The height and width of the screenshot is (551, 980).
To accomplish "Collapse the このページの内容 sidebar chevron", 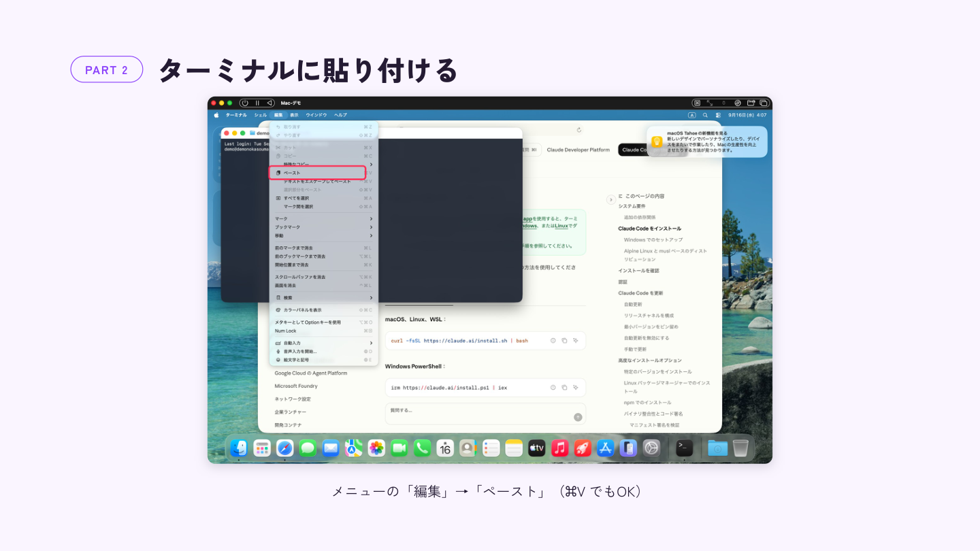I will (x=610, y=199).
